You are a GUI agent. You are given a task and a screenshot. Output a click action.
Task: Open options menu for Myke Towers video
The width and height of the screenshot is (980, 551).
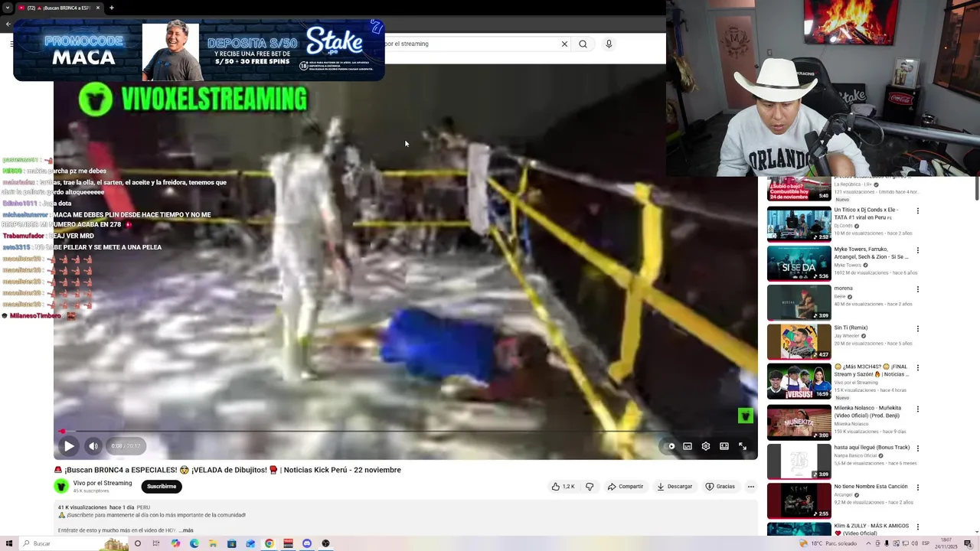pyautogui.click(x=917, y=250)
